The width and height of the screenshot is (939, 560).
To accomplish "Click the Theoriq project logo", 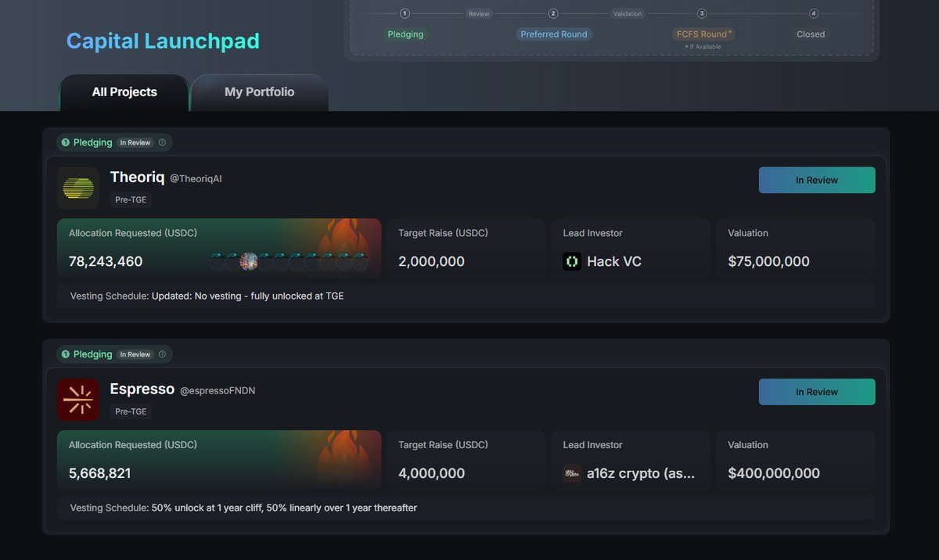I will point(78,188).
